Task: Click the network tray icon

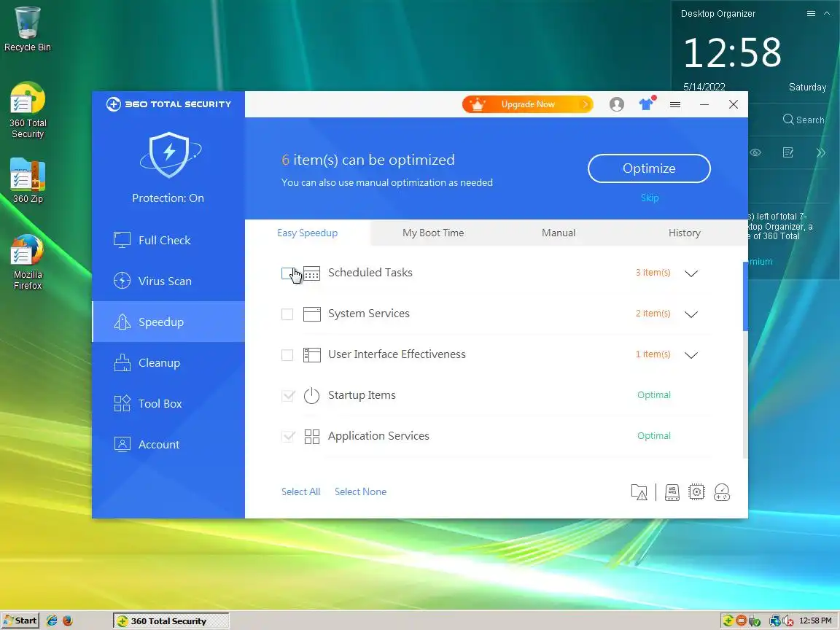Action: (x=774, y=621)
